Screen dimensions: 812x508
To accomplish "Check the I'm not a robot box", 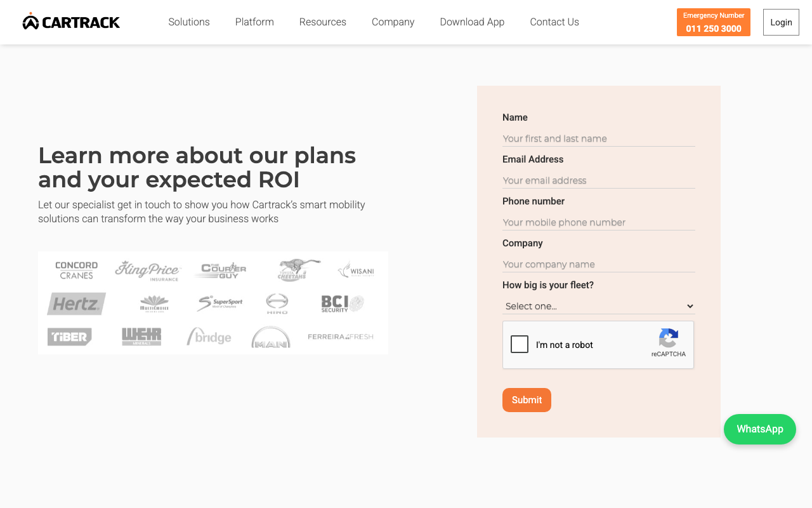I will click(x=520, y=344).
